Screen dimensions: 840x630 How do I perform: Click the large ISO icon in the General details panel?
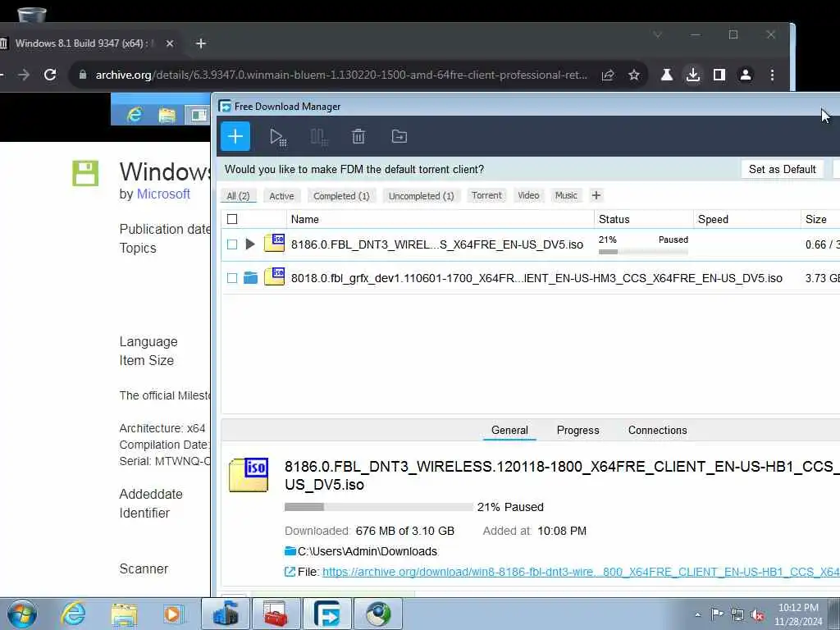(249, 475)
